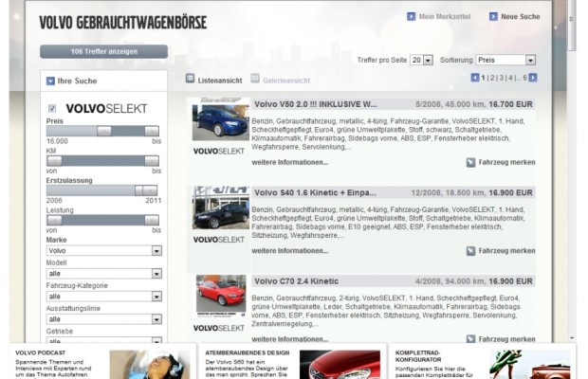This screenshot has width=588, height=379.
Task: Open the Sortierung Preis dropdown
Action: 505,60
